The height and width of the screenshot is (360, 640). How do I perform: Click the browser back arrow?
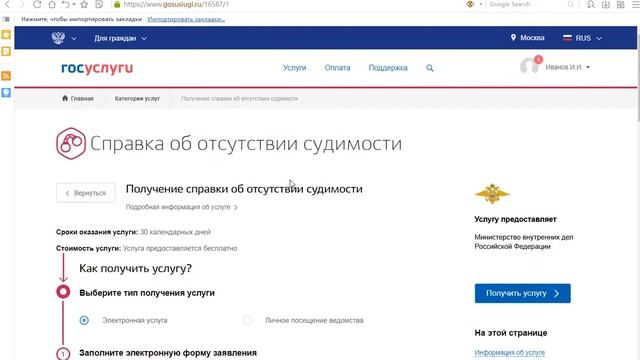click(7, 4)
